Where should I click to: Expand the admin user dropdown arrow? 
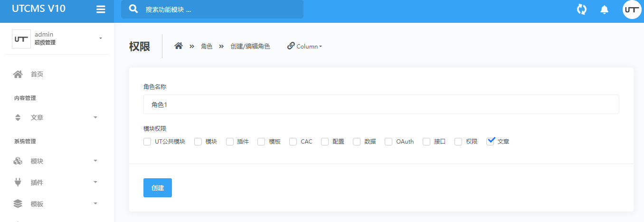[101, 38]
